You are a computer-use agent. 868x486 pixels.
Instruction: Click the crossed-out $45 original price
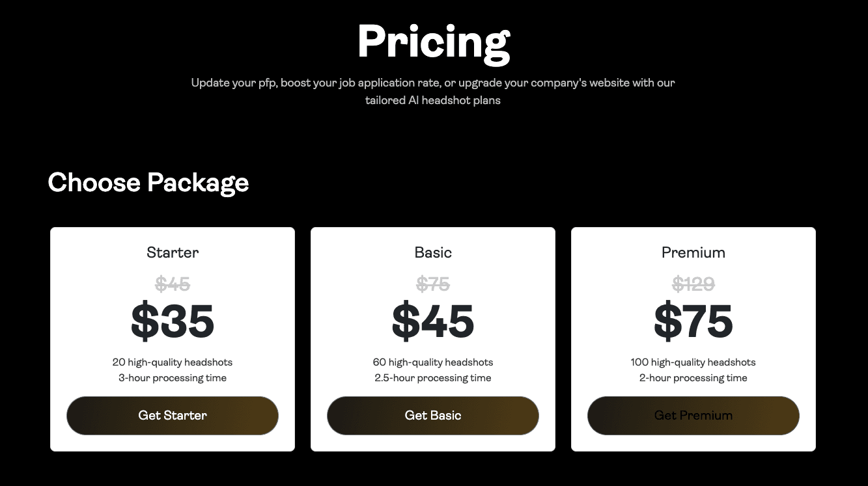click(172, 284)
